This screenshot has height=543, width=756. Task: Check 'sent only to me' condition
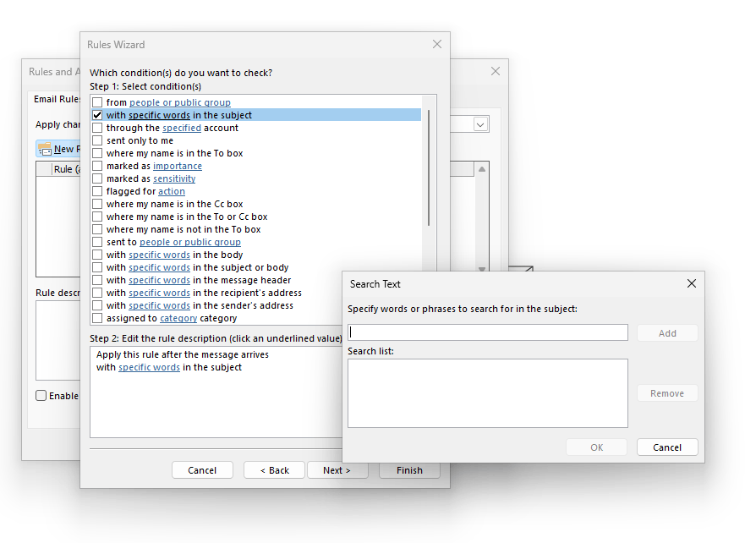[97, 140]
